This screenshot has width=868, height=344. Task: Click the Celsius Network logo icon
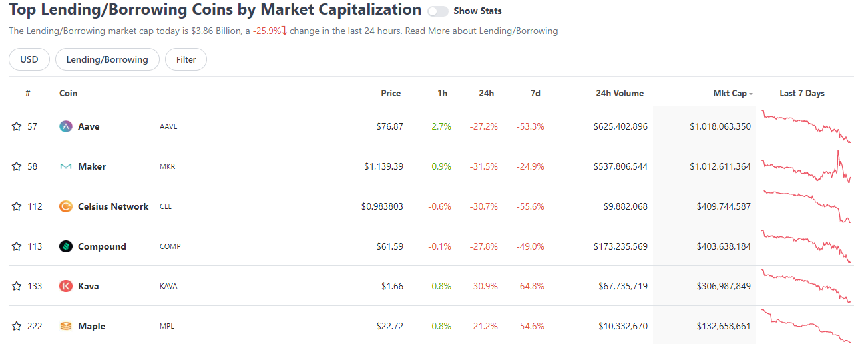(66, 206)
